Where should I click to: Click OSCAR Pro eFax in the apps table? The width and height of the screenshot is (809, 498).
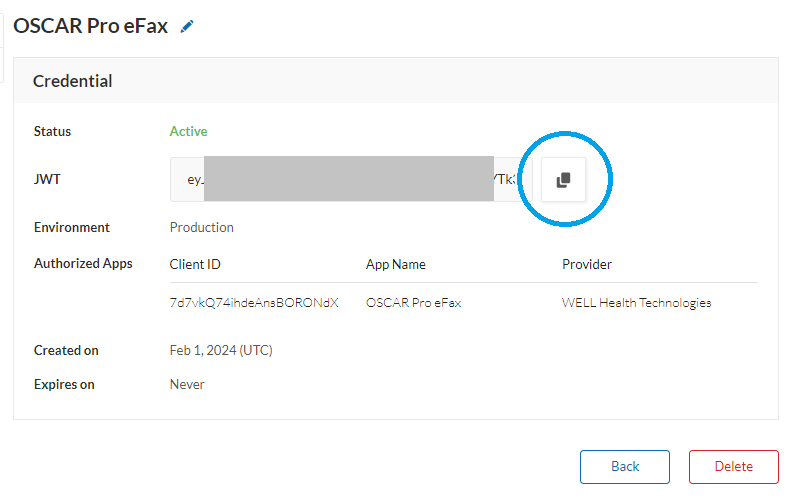(413, 303)
